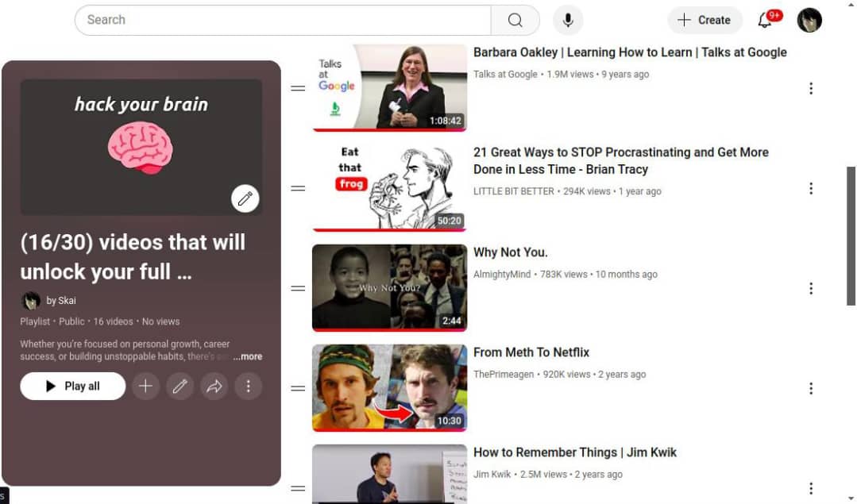Click the Create button
Screen dimensions: 857x504
(x=705, y=20)
